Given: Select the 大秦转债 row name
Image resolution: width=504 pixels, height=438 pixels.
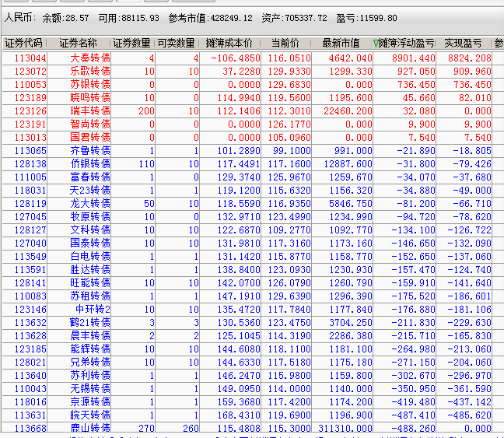Looking at the screenshot, I should coord(90,58).
